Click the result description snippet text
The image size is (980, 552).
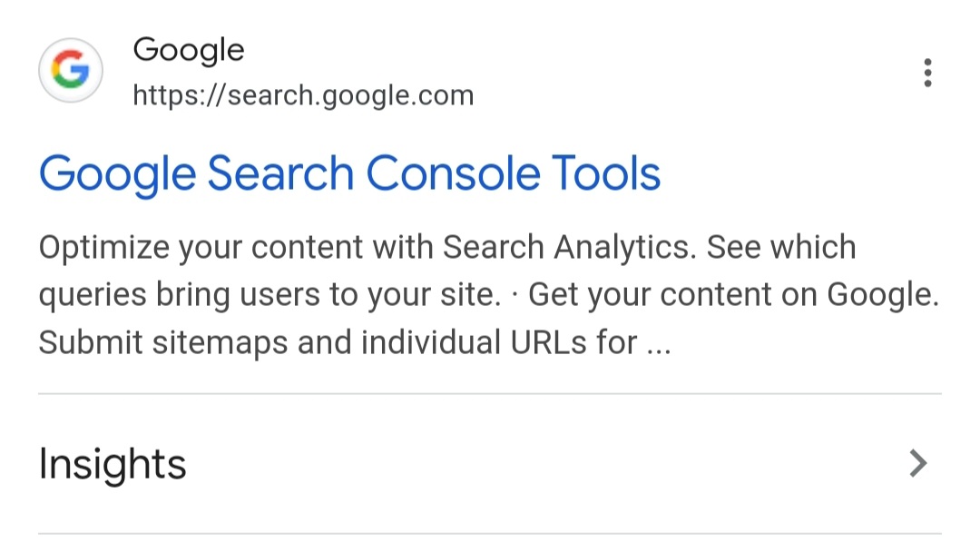(x=489, y=294)
